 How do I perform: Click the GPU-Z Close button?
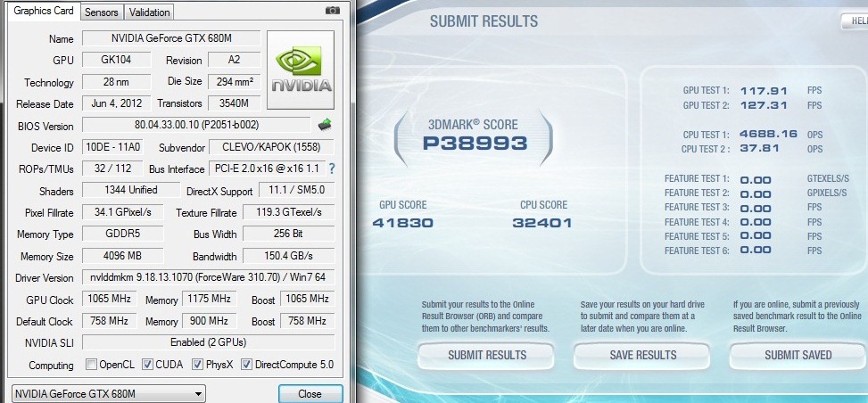tap(310, 394)
